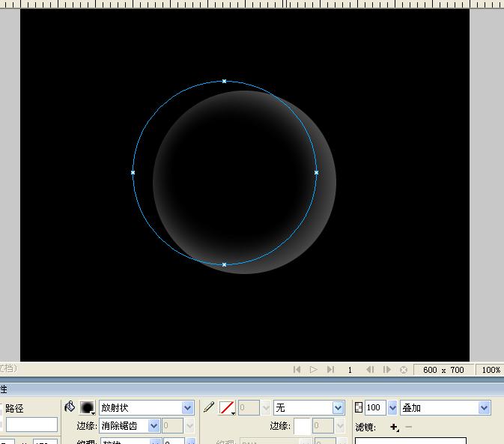Play the animation
Viewport: 504px width, 444px height.
(313, 369)
